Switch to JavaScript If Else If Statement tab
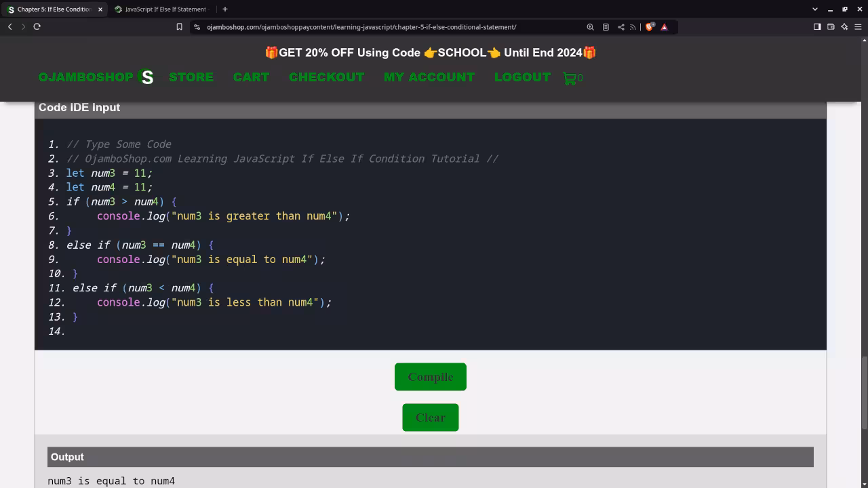The width and height of the screenshot is (868, 488). click(161, 9)
